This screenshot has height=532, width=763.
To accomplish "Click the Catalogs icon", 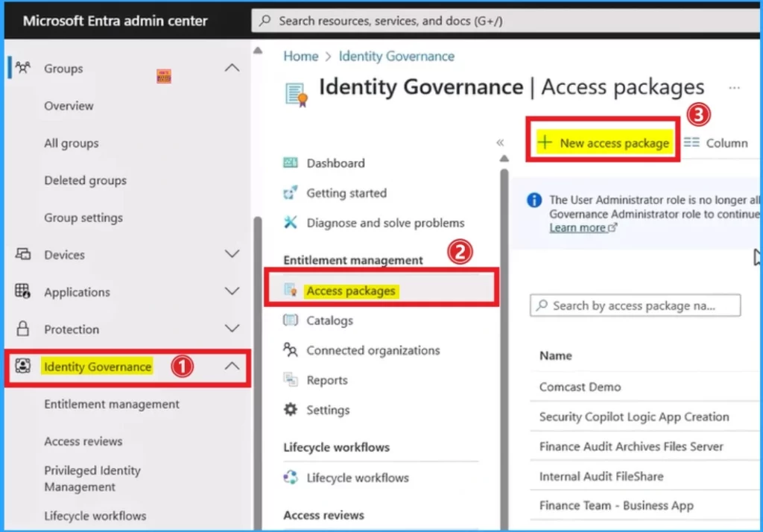I will (x=291, y=320).
